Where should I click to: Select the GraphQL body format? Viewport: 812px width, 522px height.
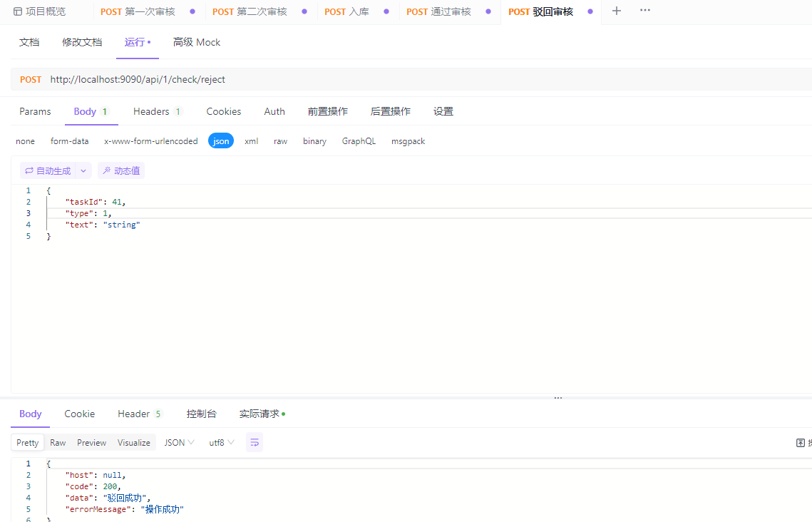coord(359,140)
